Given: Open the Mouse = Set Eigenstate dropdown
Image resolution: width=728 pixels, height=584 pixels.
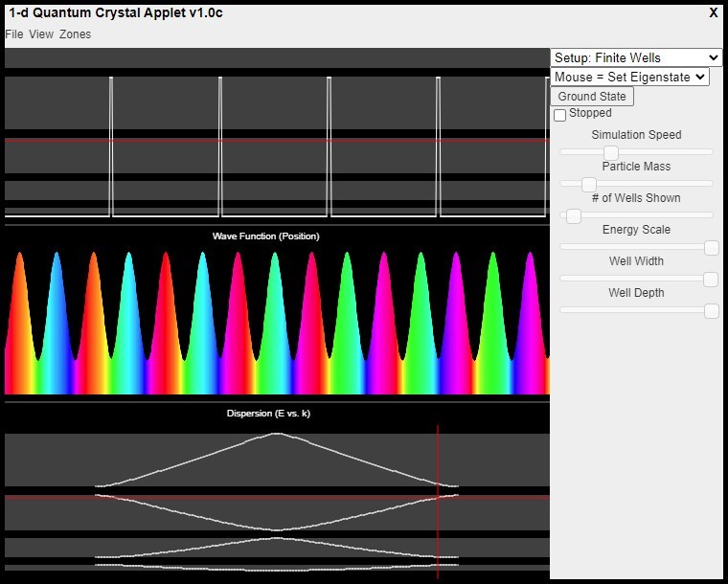Looking at the screenshot, I should pos(629,77).
